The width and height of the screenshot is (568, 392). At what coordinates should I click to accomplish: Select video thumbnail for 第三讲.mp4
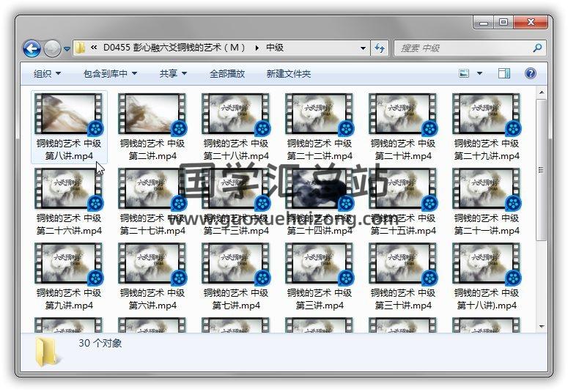pos(319,263)
